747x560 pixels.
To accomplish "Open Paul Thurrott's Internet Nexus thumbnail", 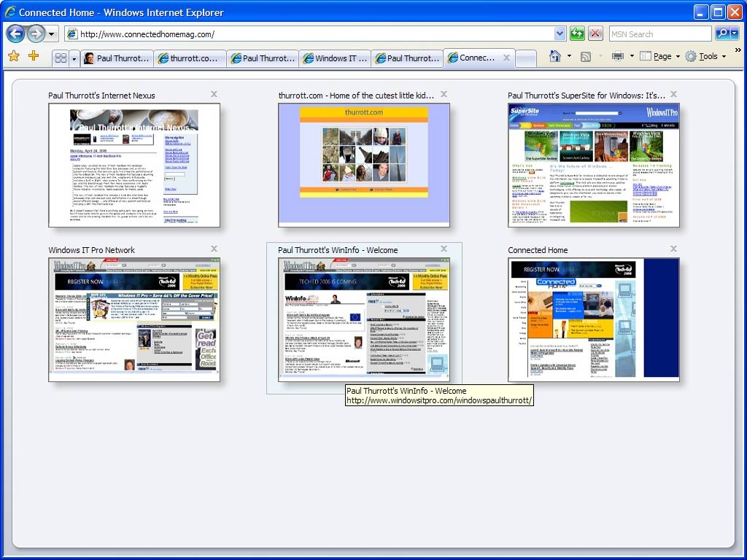I will (x=134, y=165).
